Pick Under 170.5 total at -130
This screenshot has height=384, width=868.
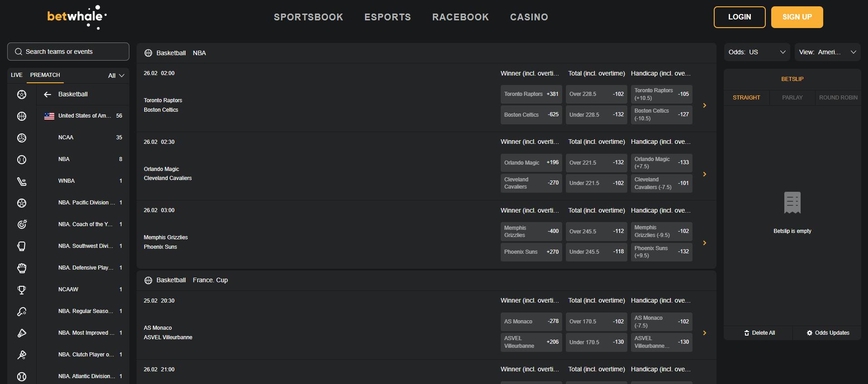pyautogui.click(x=597, y=342)
